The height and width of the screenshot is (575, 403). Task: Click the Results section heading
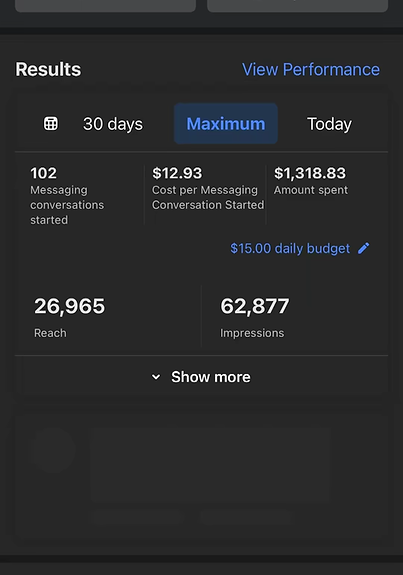pyautogui.click(x=48, y=69)
